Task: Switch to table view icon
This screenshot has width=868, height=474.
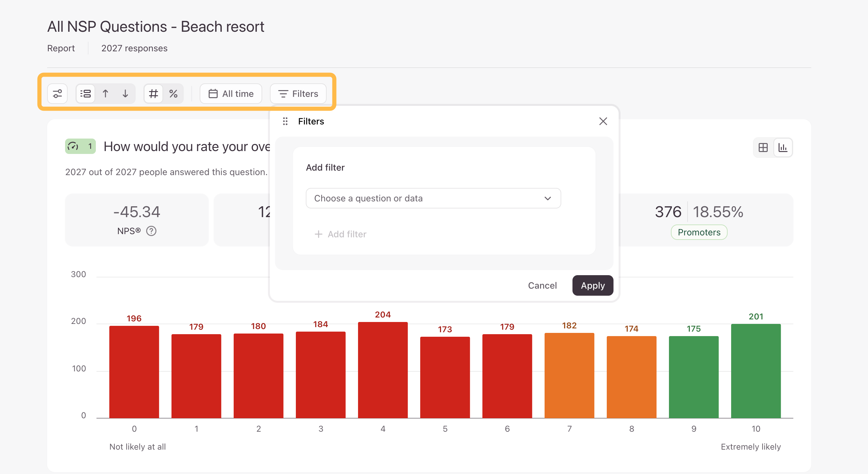Action: [763, 147]
